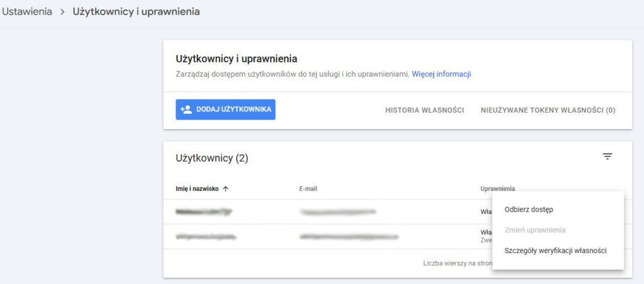This screenshot has width=644, height=284.
Task: Go back to Ustawienia breadcrumb
Action: (27, 12)
